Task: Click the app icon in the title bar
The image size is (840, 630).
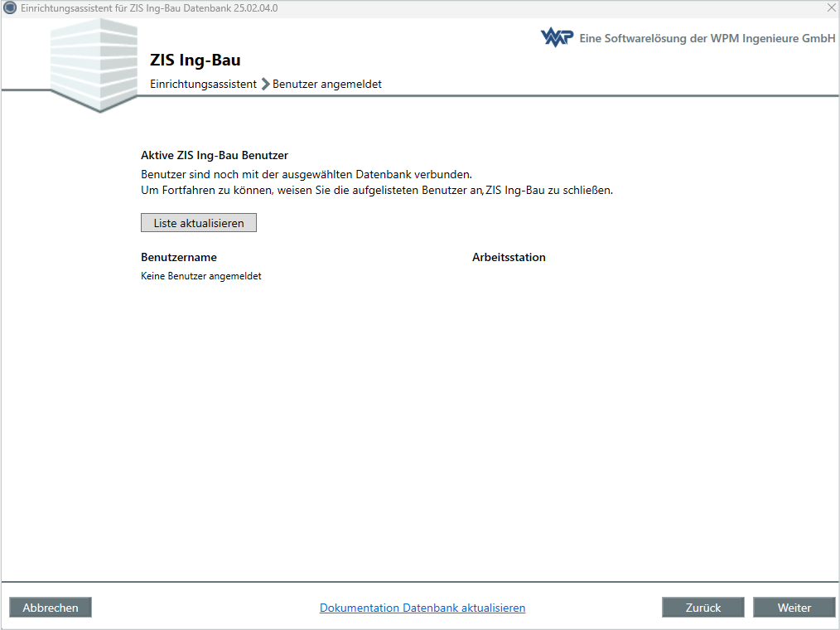Action: 10,8
